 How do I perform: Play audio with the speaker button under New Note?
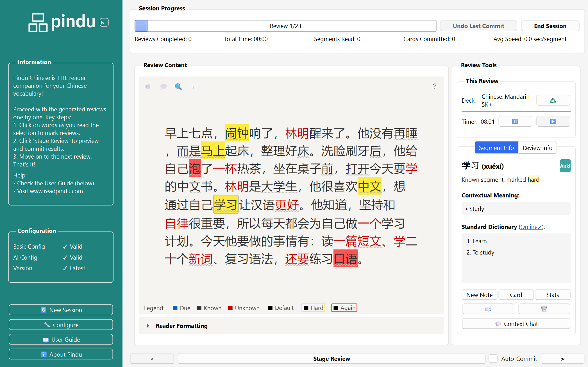pos(488,309)
